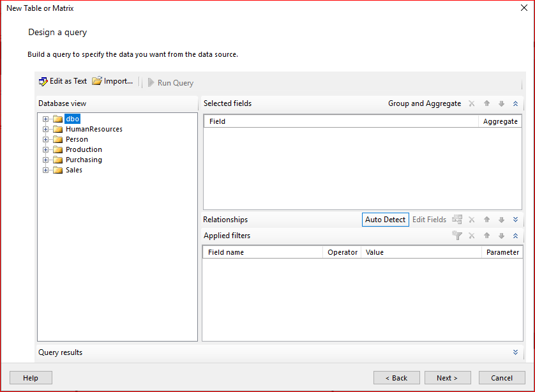Click move down arrow in Applied filters
The height and width of the screenshot is (392, 535).
[x=501, y=236]
